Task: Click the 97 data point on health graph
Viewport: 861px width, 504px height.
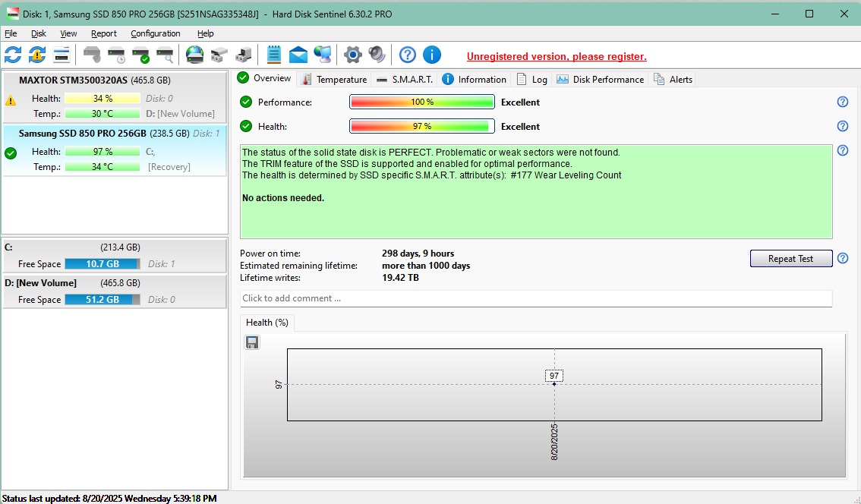Action: click(x=554, y=384)
